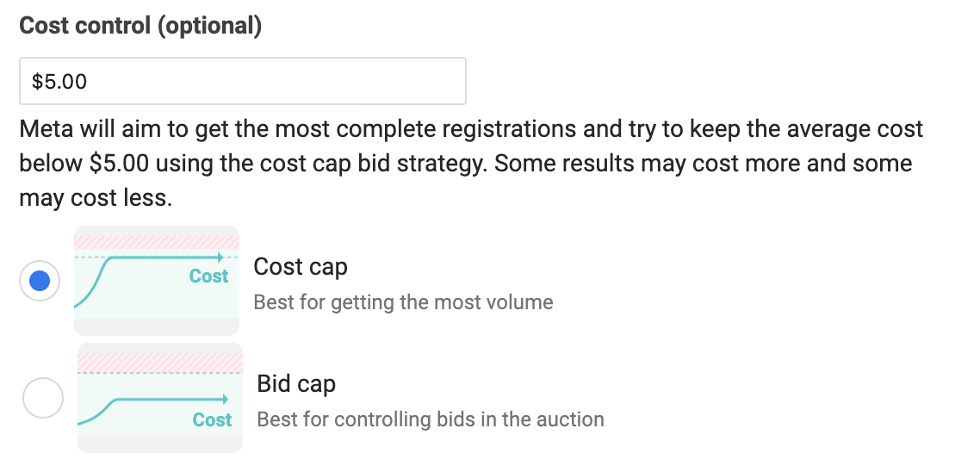Click the arrowhead in the Bid cap chart
This screenshot has height=472, width=980.
tap(225, 400)
